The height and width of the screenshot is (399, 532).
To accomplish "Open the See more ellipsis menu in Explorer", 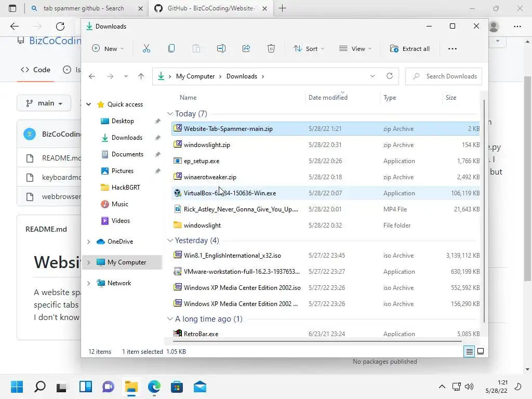I will (453, 48).
